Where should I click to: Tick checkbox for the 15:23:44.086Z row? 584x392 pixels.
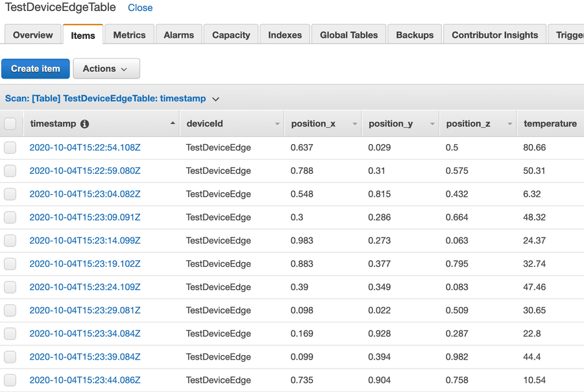(10, 380)
